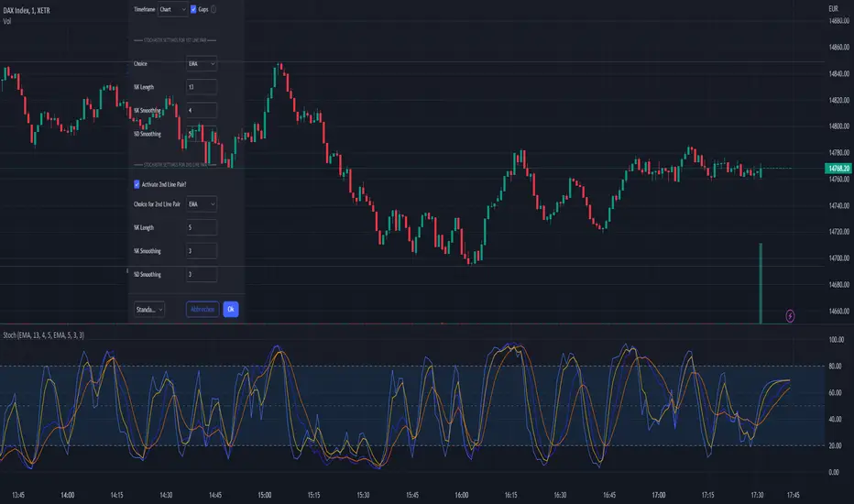Image resolution: width=854 pixels, height=504 pixels.
Task: Open the Choice for 2nd Line Pair dropdown
Action: coord(202,204)
